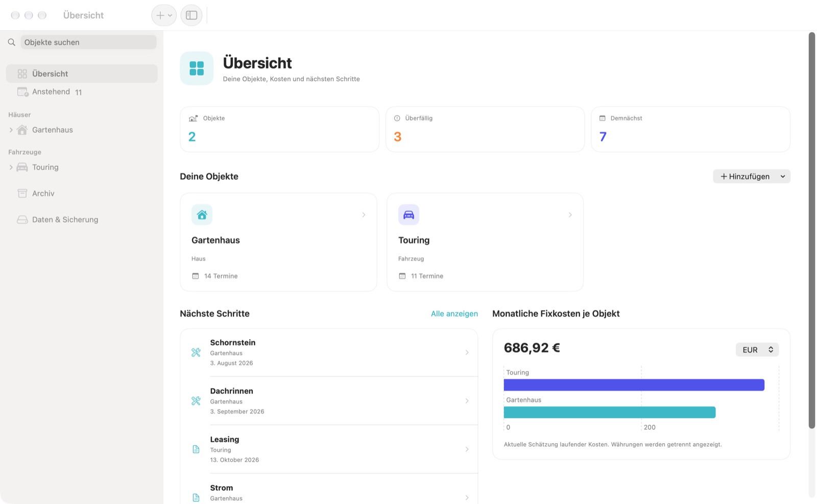Open the Überfällig stat card
The height and width of the screenshot is (504, 817).
click(485, 129)
